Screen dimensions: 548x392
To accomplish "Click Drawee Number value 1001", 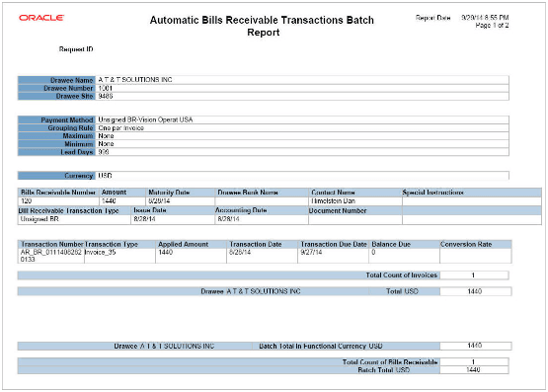I will pyautogui.click(x=106, y=88).
